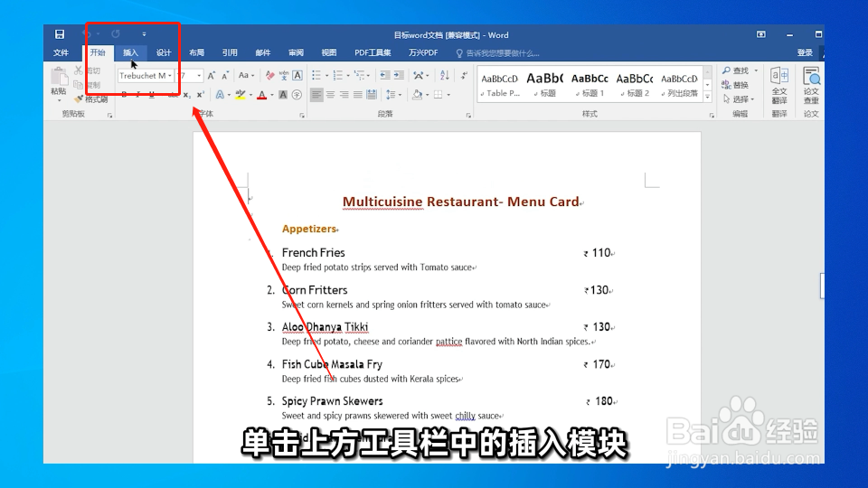Select align left paragraph button
Viewport: 868px width, 488px height.
click(316, 95)
